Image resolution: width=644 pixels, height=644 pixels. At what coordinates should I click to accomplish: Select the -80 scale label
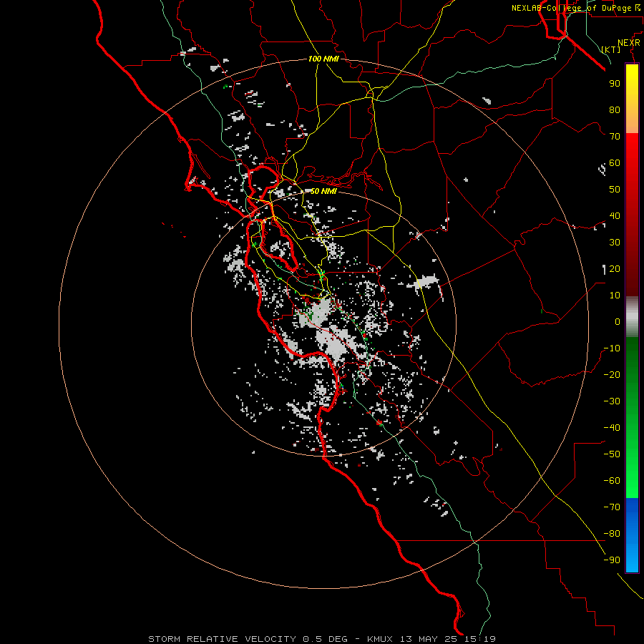(612, 534)
